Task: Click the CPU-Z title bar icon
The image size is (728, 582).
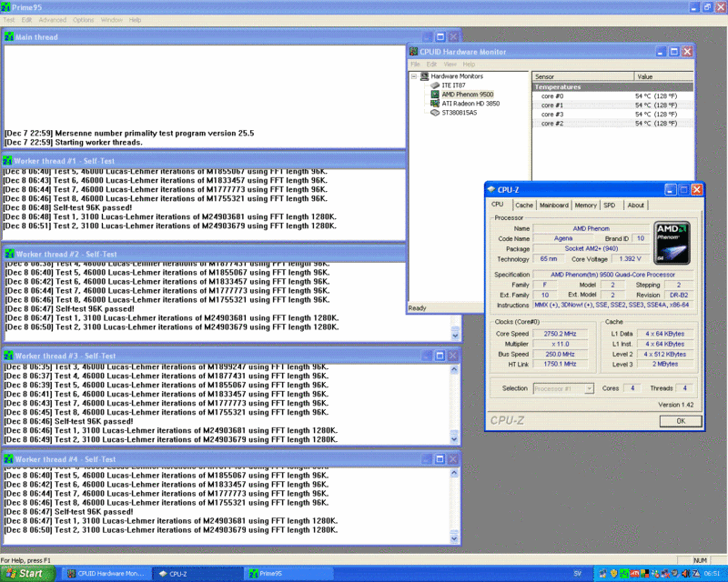Action: (x=491, y=189)
